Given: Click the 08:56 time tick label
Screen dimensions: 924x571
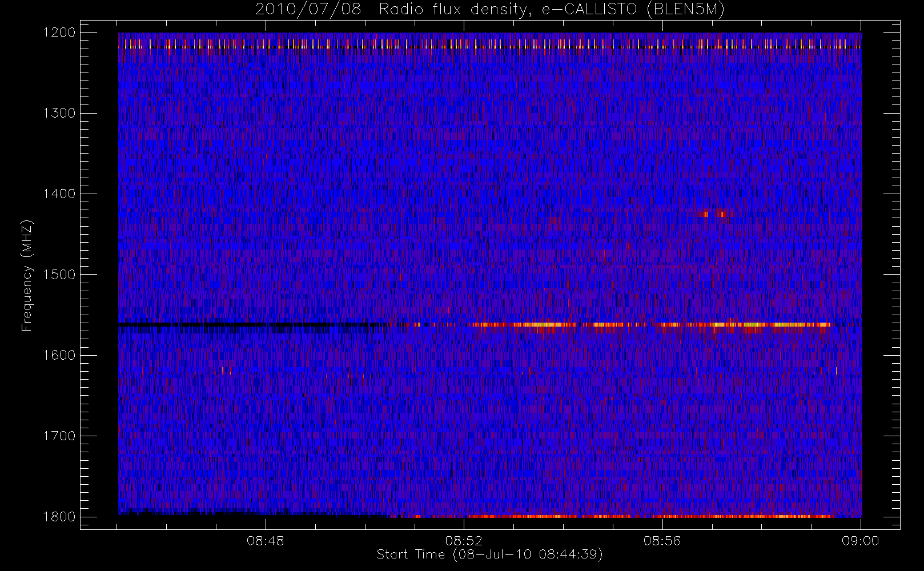Looking at the screenshot, I should tap(662, 541).
